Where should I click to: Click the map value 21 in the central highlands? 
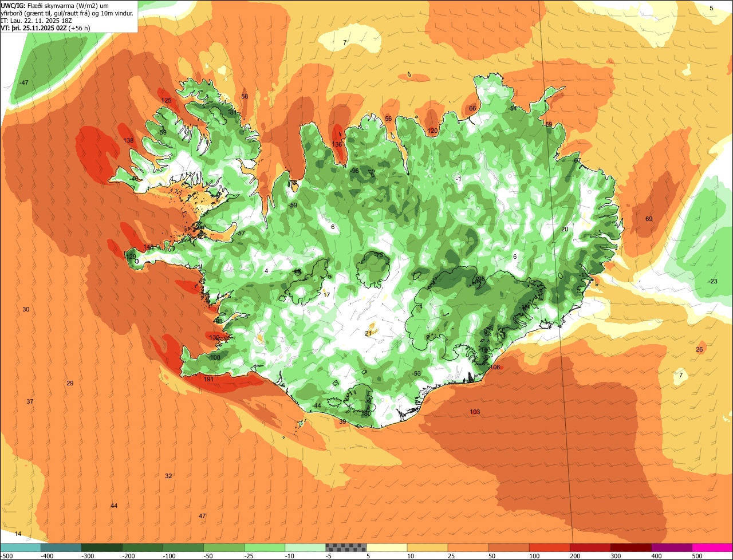coord(368,333)
